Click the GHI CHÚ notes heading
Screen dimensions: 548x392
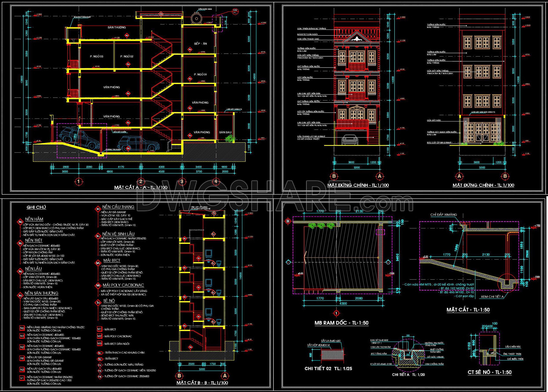[x=36, y=207]
